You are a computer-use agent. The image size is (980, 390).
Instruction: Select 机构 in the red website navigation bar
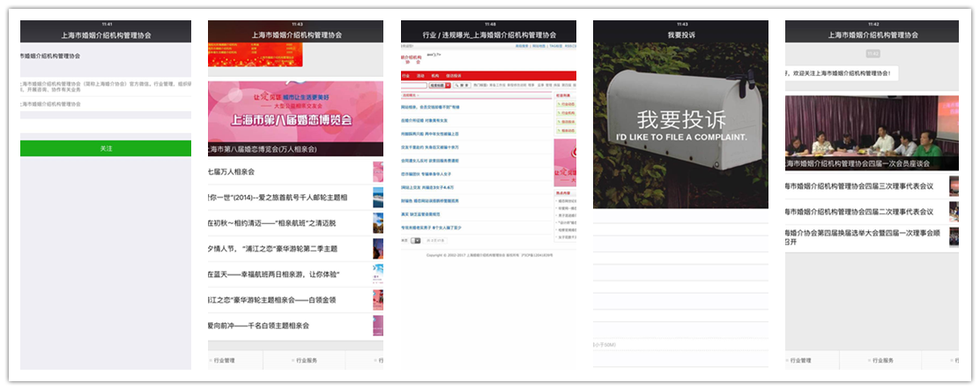(x=435, y=76)
